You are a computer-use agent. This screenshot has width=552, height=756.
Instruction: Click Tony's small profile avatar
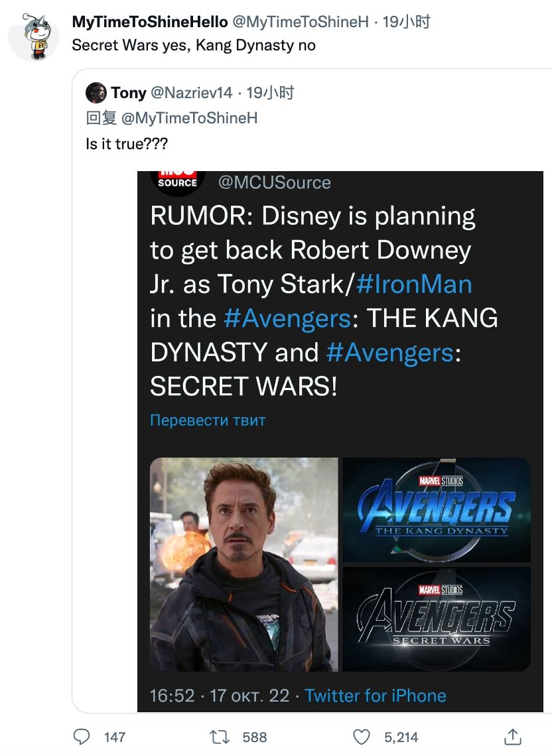[x=96, y=93]
